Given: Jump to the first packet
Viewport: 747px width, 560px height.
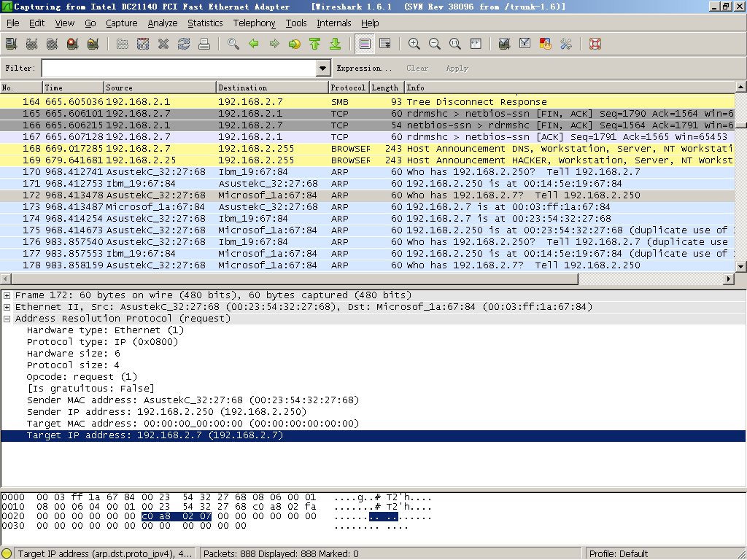Looking at the screenshot, I should (315, 44).
